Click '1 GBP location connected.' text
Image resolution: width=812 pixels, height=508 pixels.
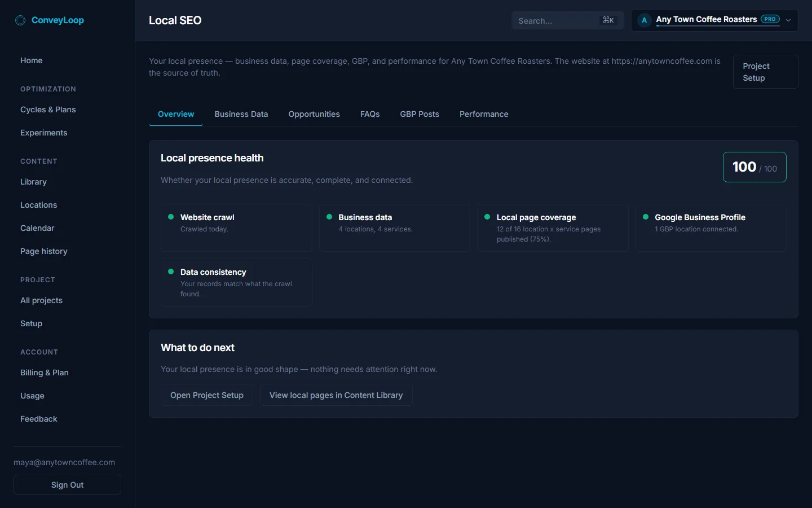point(696,229)
